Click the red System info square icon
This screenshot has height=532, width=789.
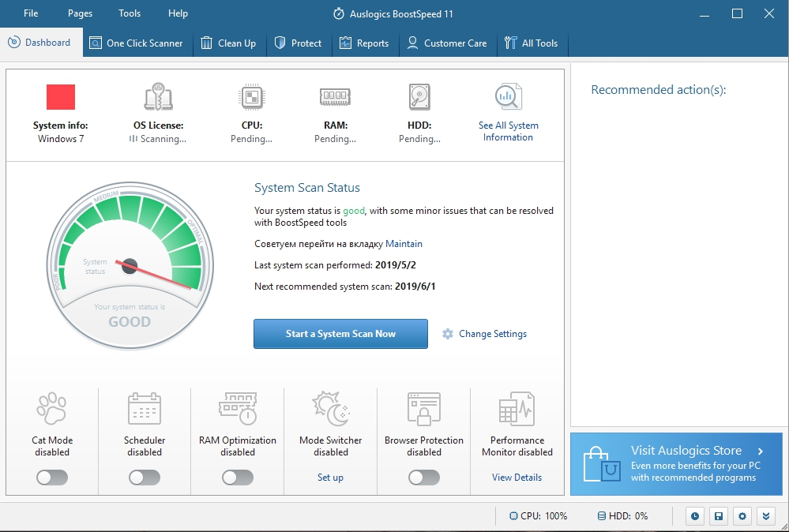(61, 97)
